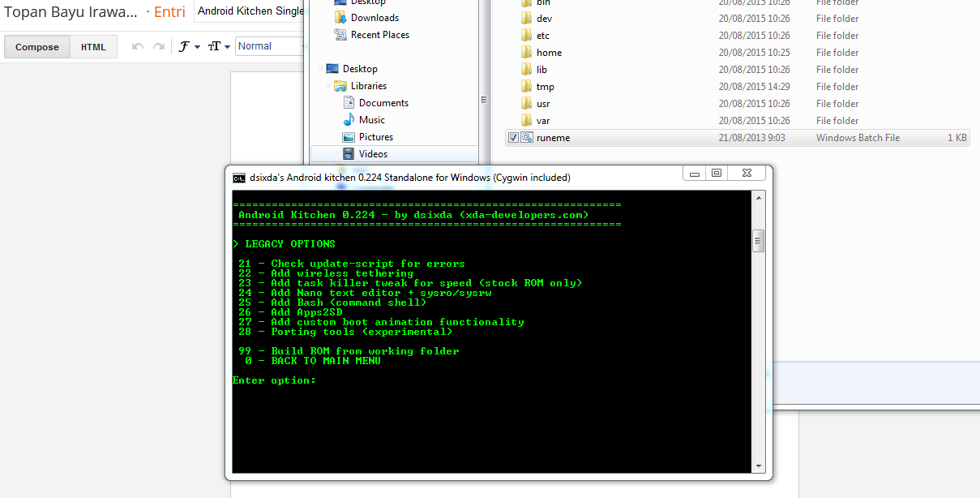This screenshot has height=498, width=980.
Task: Click the Windows Batch File type cell
Action: (x=858, y=138)
